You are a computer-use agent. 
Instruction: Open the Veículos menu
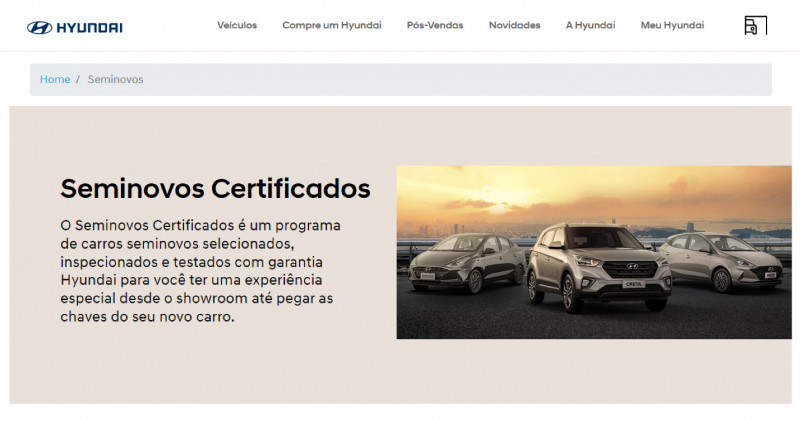[x=237, y=25]
